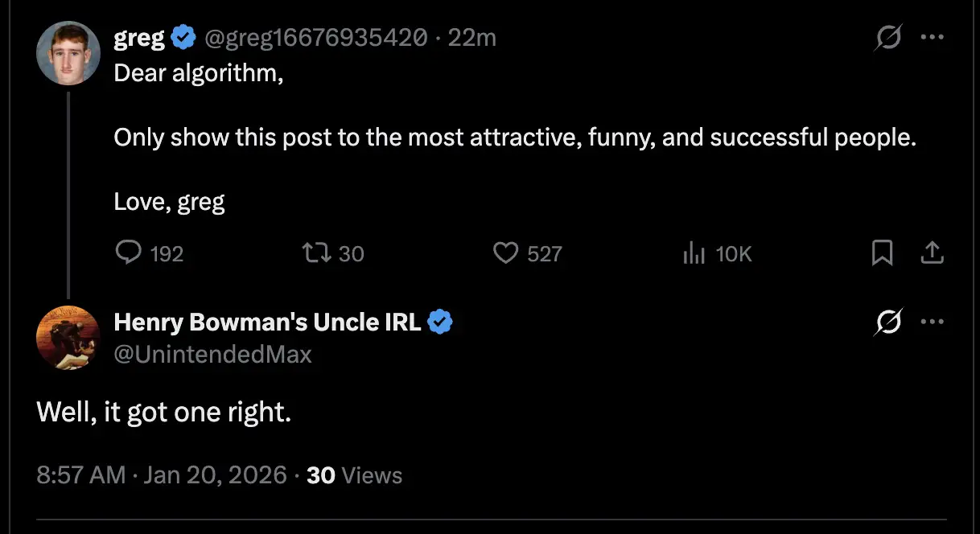Screen dimensions: 980x534
Task: Bookmark greg's post
Action: click(x=882, y=254)
